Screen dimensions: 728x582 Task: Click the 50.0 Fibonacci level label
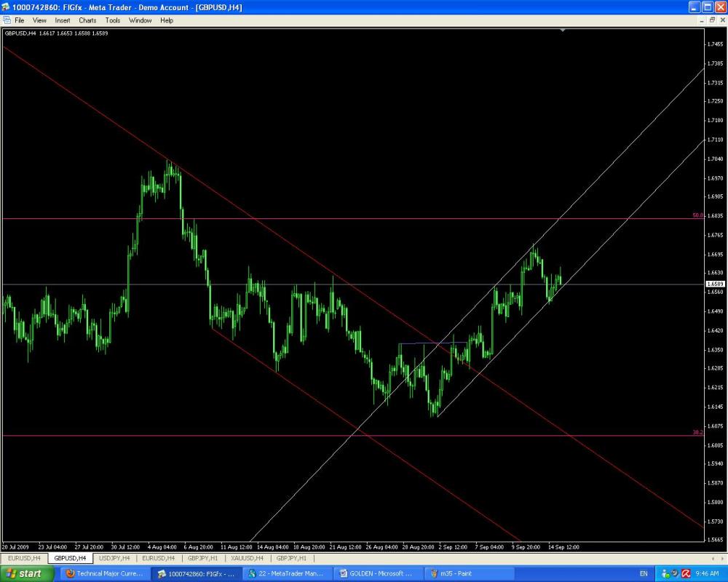click(697, 215)
